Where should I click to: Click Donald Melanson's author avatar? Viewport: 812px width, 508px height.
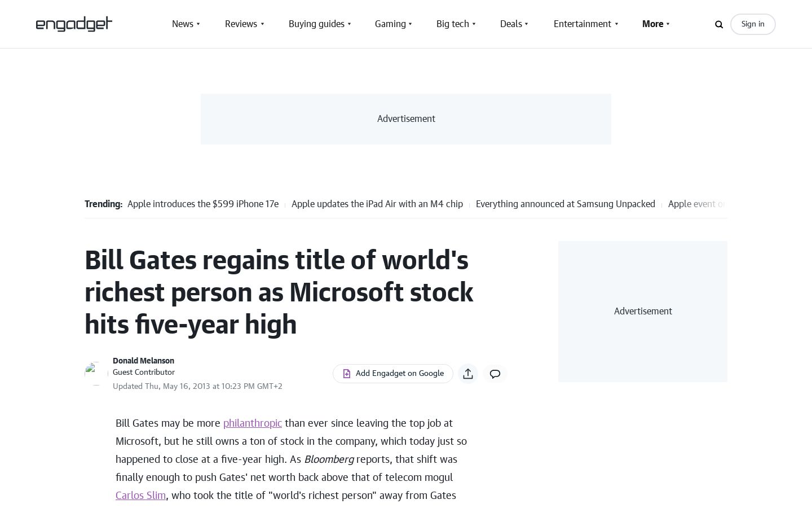pyautogui.click(x=96, y=374)
